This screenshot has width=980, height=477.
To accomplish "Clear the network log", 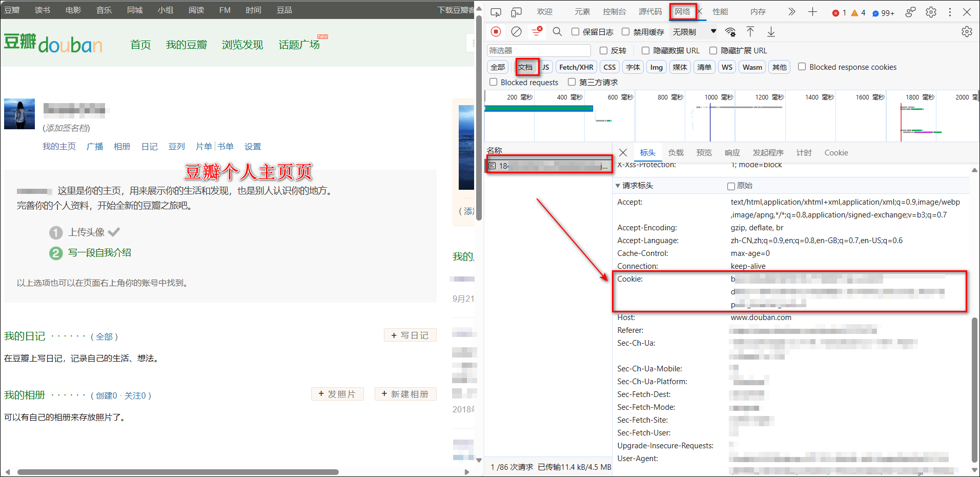I will click(516, 32).
